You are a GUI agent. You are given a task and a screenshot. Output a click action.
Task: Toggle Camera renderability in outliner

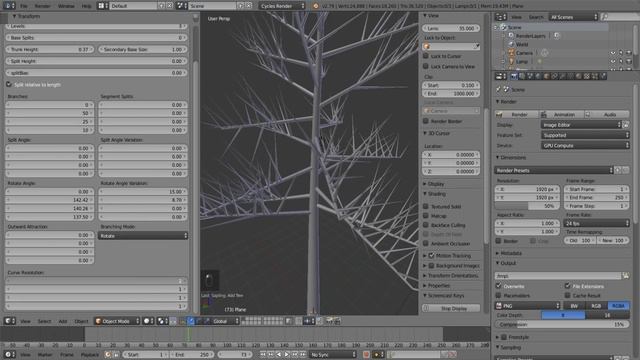point(629,53)
